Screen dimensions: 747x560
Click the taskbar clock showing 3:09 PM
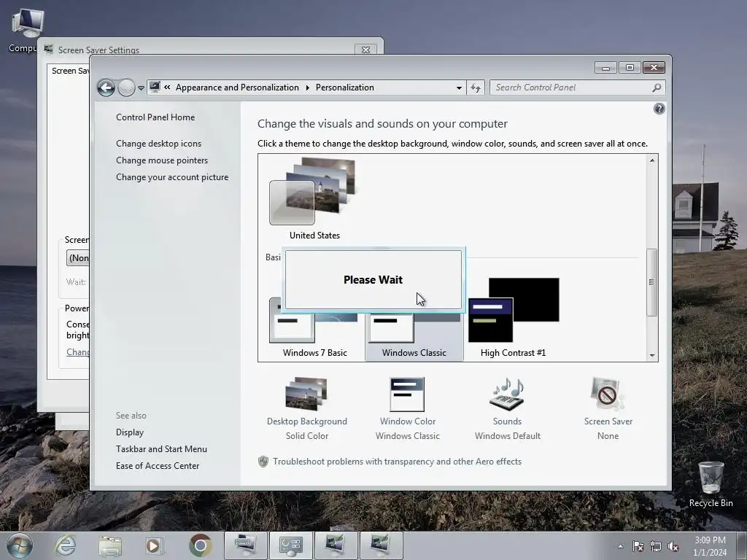coord(710,546)
